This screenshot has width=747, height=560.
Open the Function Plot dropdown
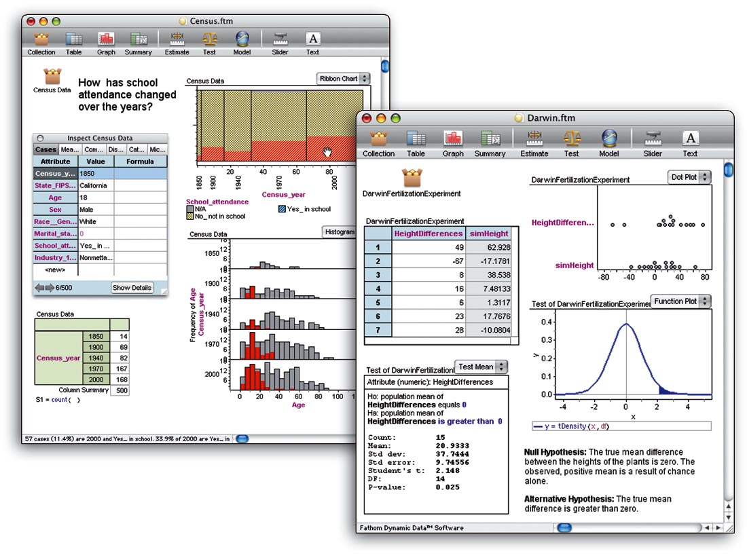point(681,301)
